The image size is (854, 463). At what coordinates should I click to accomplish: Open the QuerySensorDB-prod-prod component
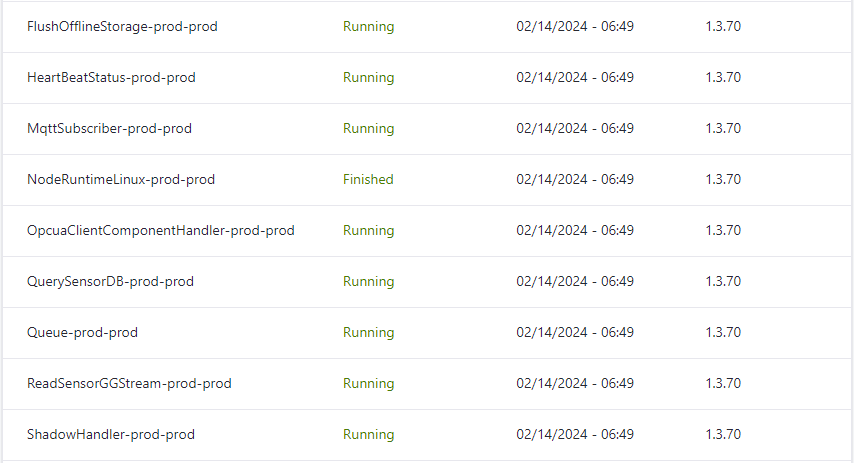[x=110, y=282]
